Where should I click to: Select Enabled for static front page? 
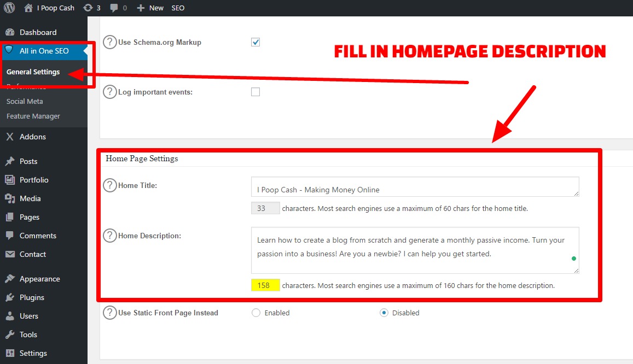(x=256, y=313)
